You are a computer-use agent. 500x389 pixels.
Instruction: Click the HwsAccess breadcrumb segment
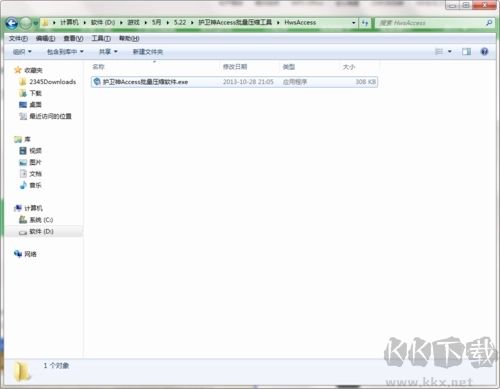coord(300,22)
